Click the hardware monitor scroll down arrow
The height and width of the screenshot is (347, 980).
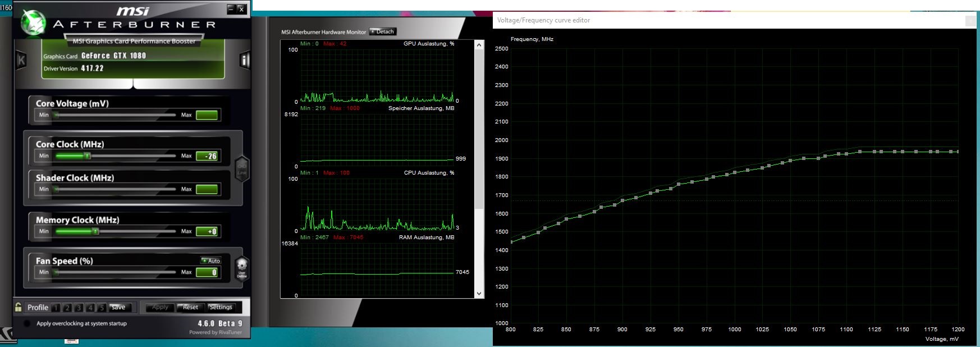[x=479, y=293]
